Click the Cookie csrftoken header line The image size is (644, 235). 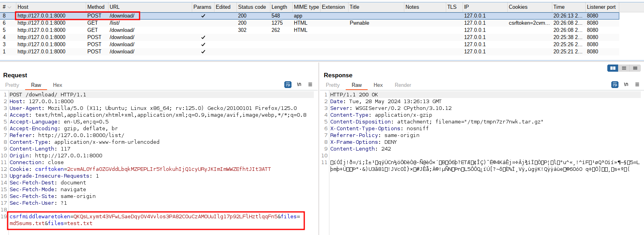tap(140, 169)
